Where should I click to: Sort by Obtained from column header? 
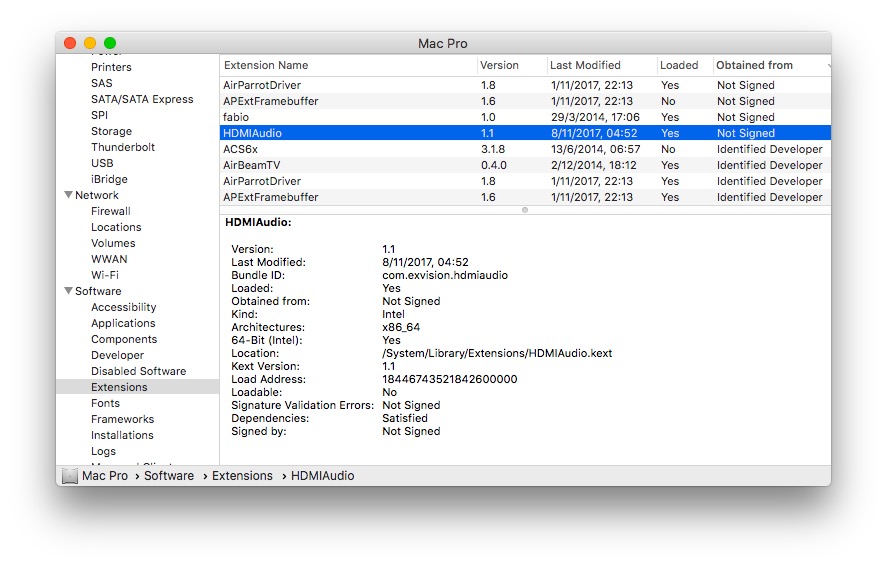point(772,66)
